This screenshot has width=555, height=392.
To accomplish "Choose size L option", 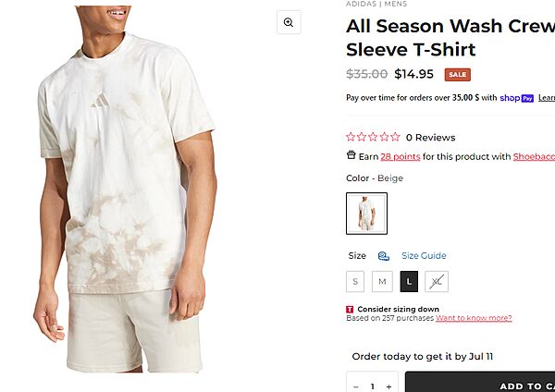I will [x=409, y=281].
